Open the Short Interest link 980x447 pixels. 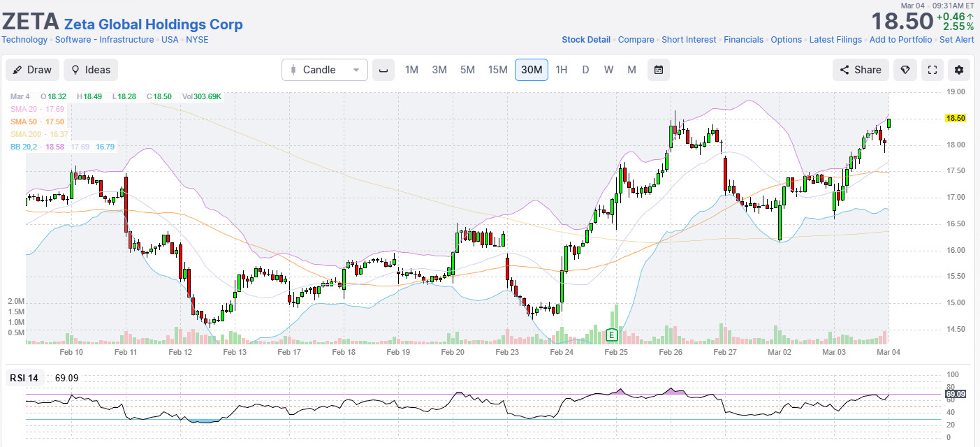pos(689,40)
